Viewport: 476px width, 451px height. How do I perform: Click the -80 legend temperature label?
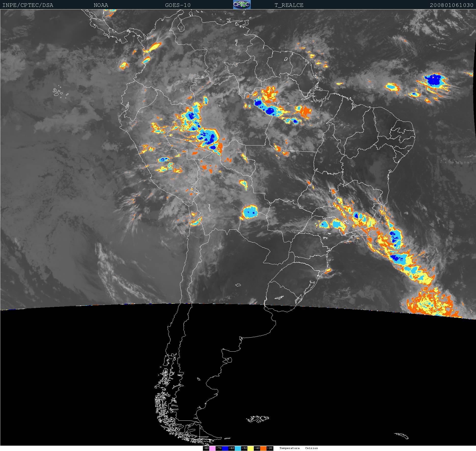point(206,448)
